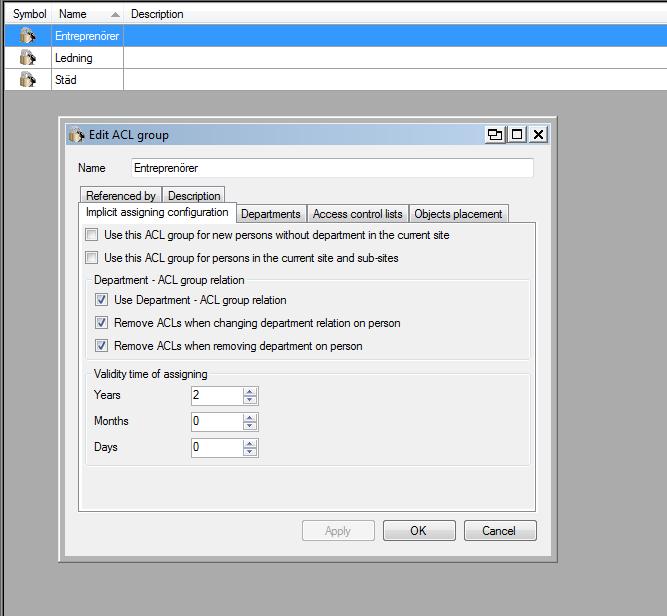667x616 pixels.
Task: Click the Edit ACL group dialog title icon
Action: coord(77,135)
